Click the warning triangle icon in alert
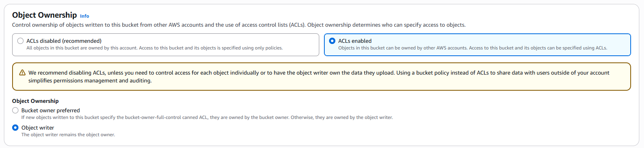The image size is (644, 148). [x=22, y=73]
